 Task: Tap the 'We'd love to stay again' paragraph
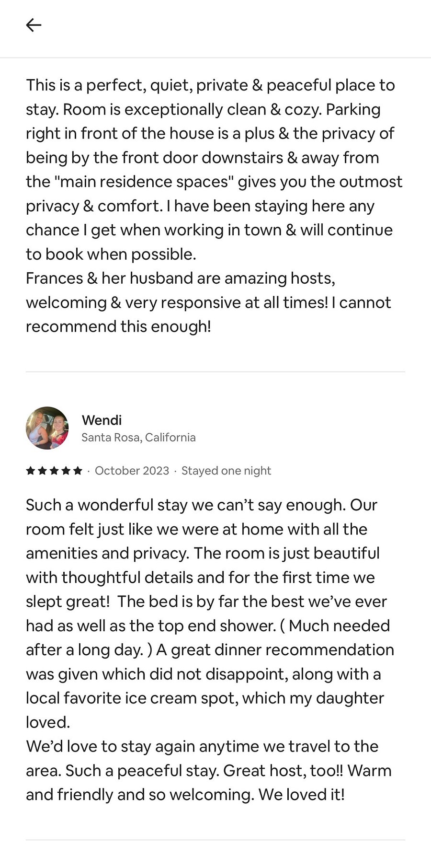[x=209, y=771]
